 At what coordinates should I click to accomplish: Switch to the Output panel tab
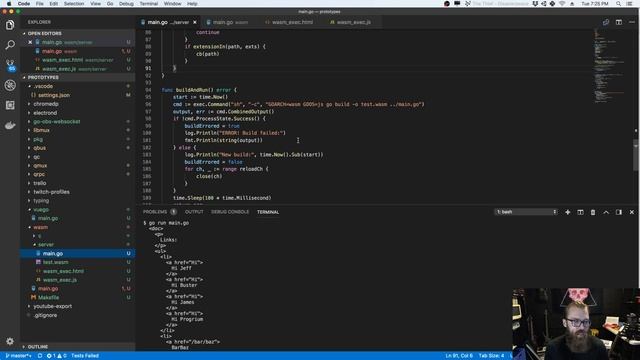tap(194, 212)
